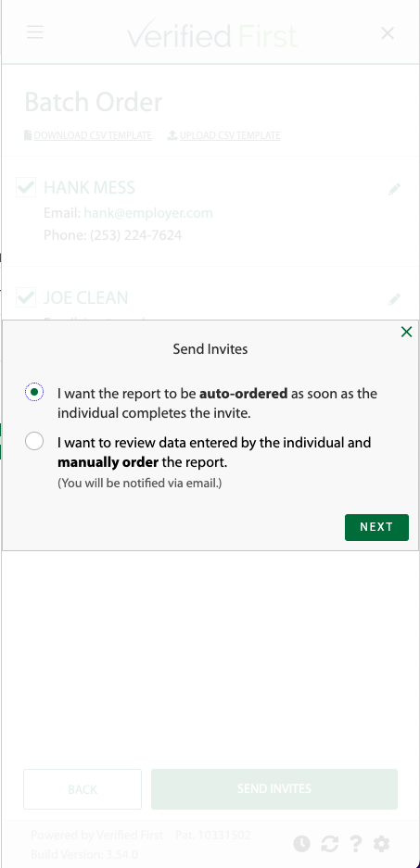Click hank@employer.com email address
420x868 pixels.
[x=148, y=213]
